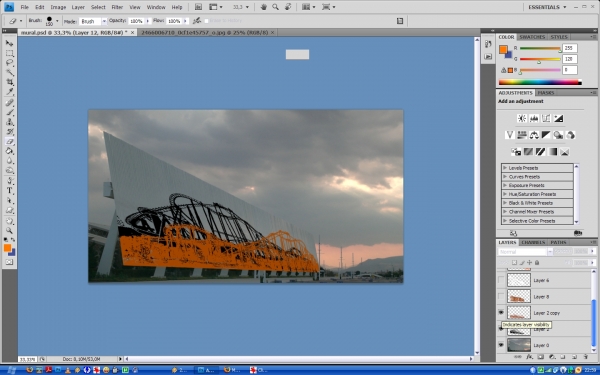Select the Path Selection tool
The height and width of the screenshot is (375, 600).
[x=10, y=201]
